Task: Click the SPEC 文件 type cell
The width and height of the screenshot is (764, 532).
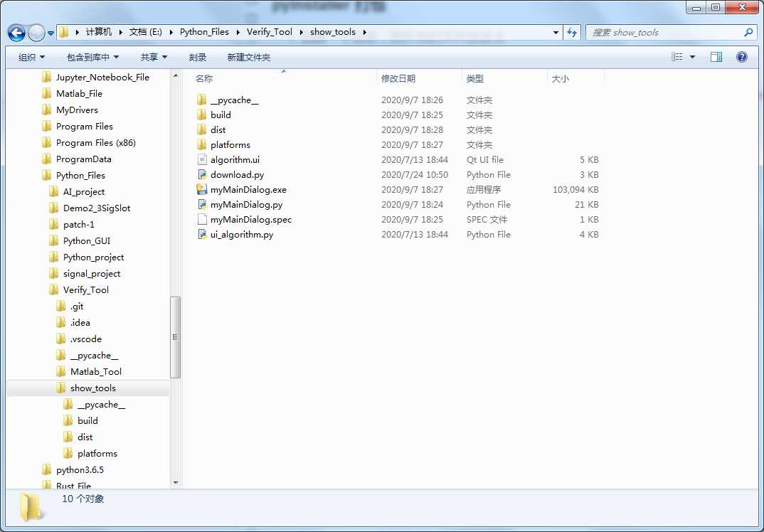Action: click(x=487, y=220)
